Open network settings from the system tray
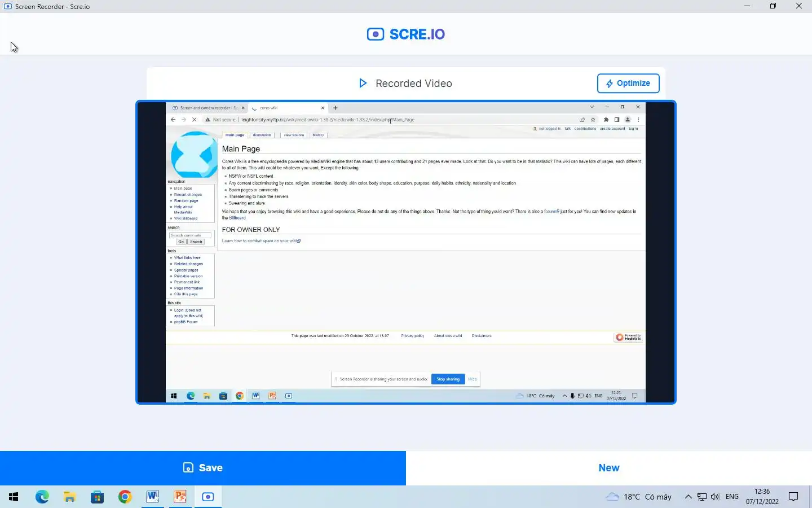 coord(702,497)
